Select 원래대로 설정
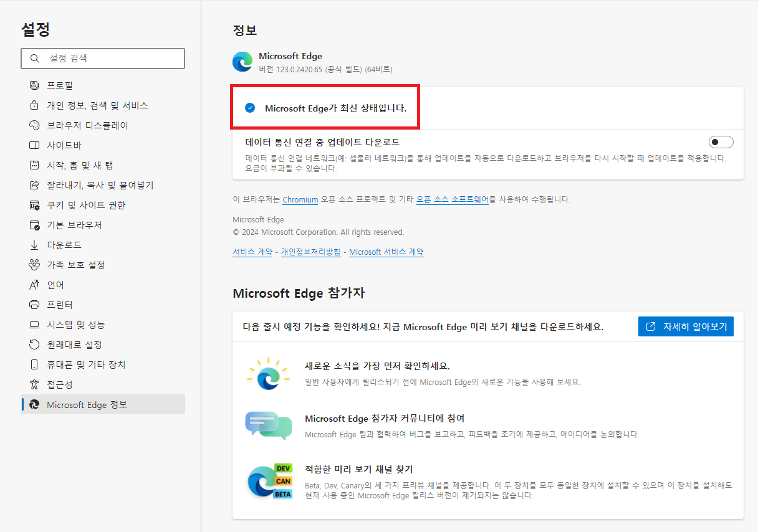The height and width of the screenshot is (532, 758). click(103, 344)
